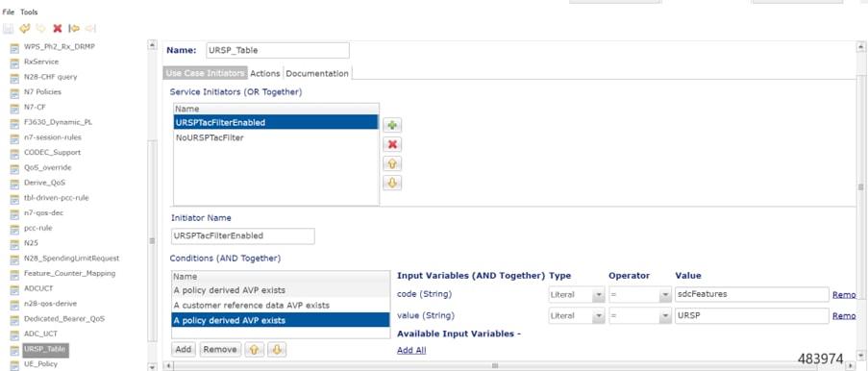Open the Tools menu
The image size is (868, 371).
30,12
